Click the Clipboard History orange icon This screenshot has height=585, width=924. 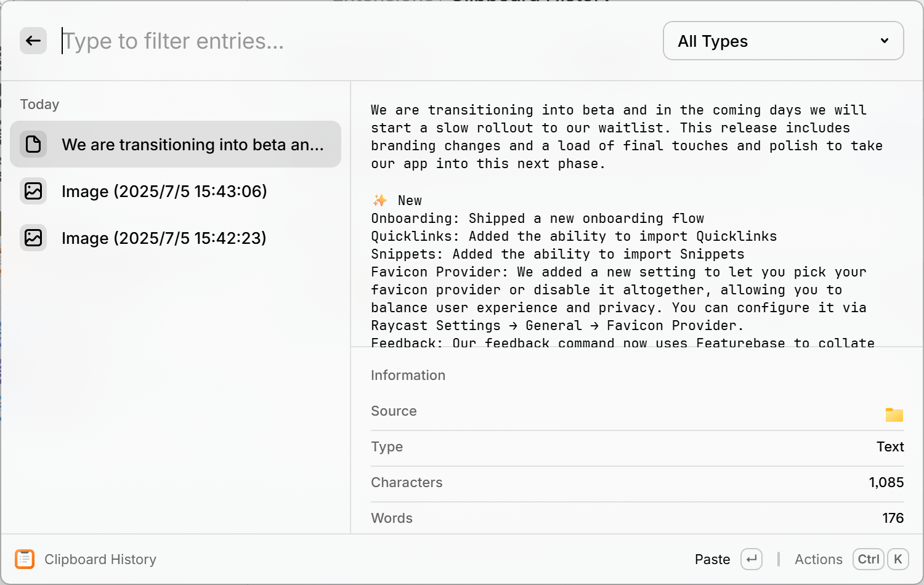pos(25,559)
